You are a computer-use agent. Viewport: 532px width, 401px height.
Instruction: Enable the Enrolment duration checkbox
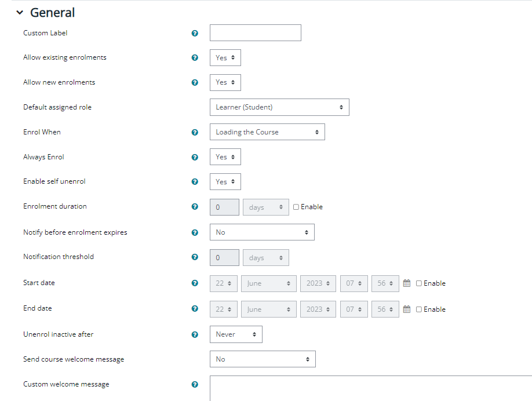coord(296,207)
